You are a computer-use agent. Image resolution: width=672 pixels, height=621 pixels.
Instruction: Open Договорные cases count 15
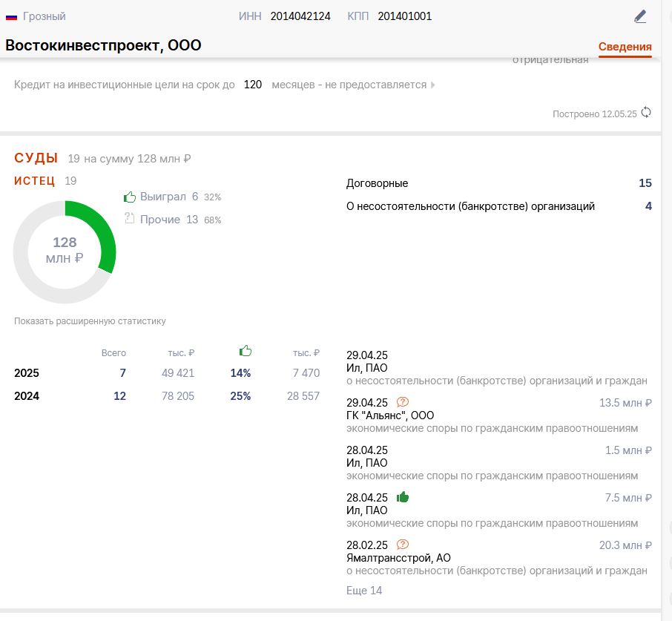(645, 183)
